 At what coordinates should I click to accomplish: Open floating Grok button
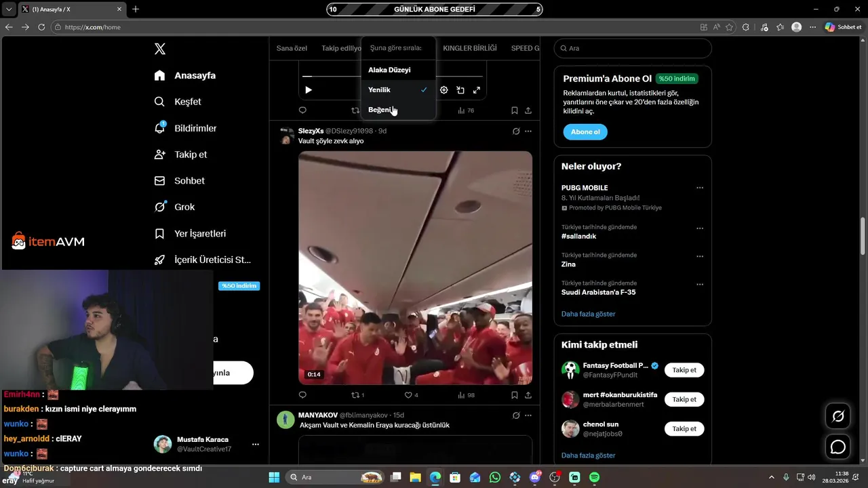[x=838, y=416]
